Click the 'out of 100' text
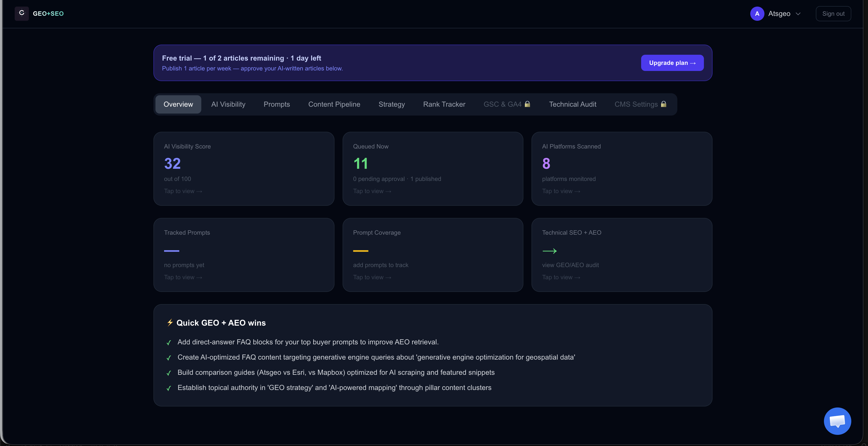Image resolution: width=868 pixels, height=446 pixels. click(177, 179)
